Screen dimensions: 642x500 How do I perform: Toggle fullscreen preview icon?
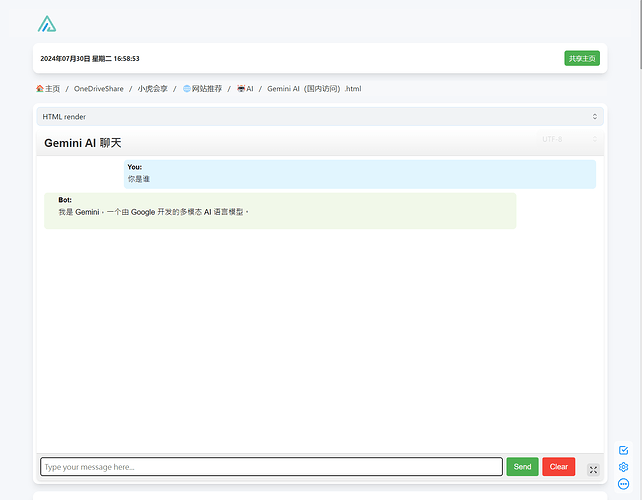(x=593, y=470)
